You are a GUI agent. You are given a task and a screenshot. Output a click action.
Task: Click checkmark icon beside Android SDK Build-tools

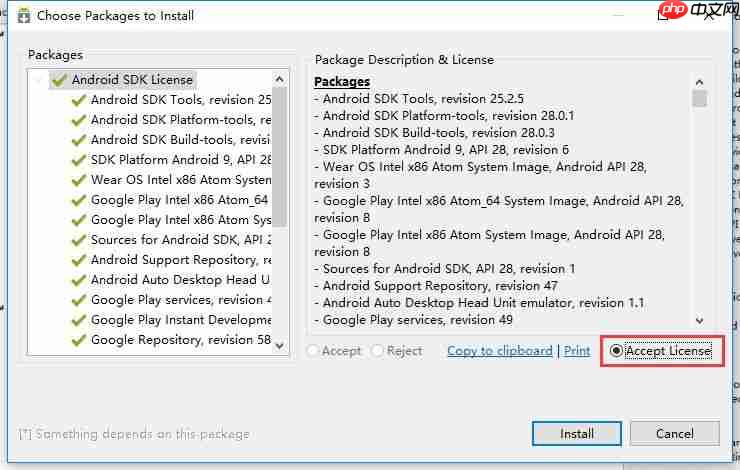tap(79, 140)
